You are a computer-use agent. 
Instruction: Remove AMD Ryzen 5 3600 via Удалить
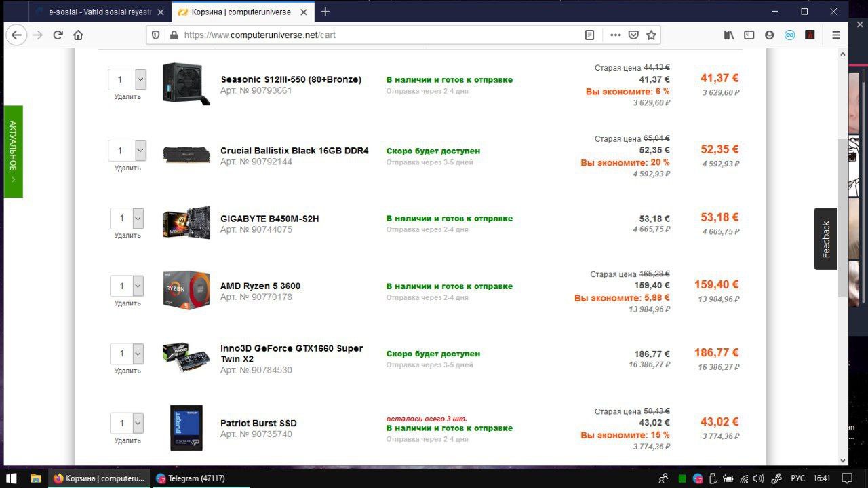[x=127, y=303]
